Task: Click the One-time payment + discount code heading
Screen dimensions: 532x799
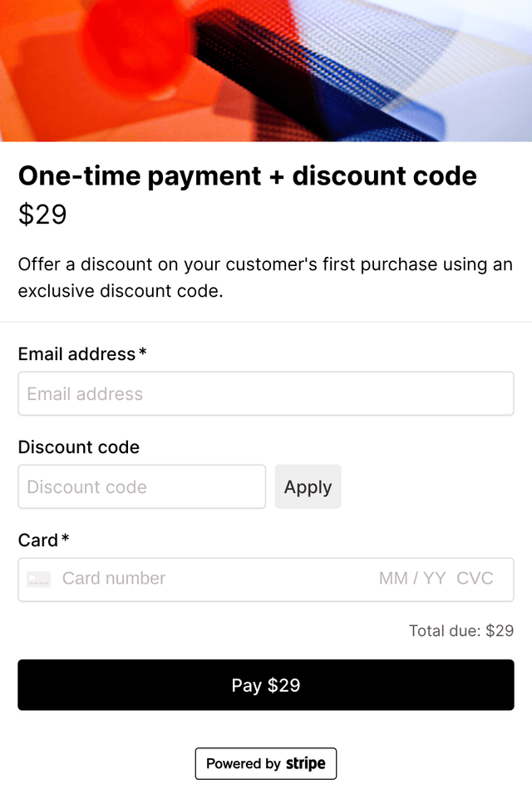Action: (x=247, y=175)
